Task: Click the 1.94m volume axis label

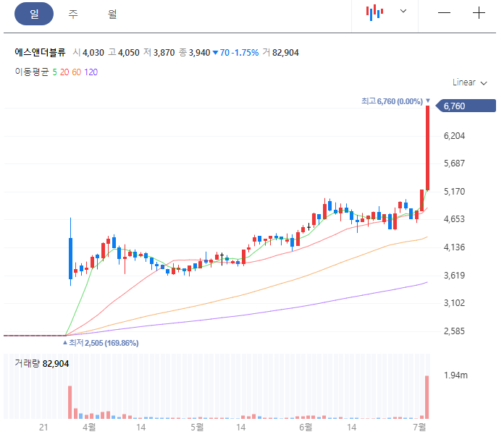Action: point(455,375)
